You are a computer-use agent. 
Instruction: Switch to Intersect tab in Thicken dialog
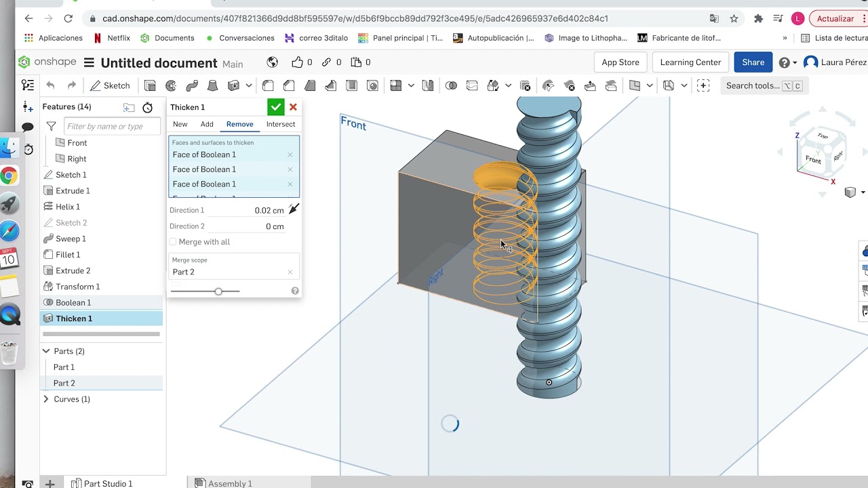281,124
